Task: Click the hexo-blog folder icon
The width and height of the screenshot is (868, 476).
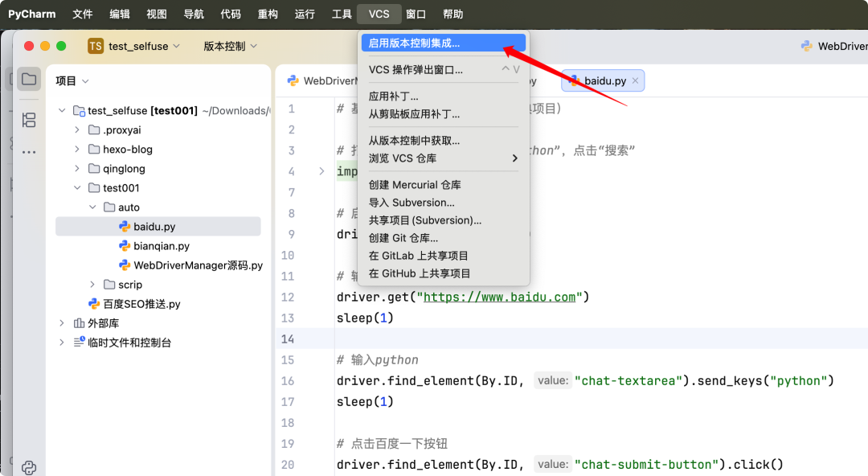Action: (x=94, y=149)
